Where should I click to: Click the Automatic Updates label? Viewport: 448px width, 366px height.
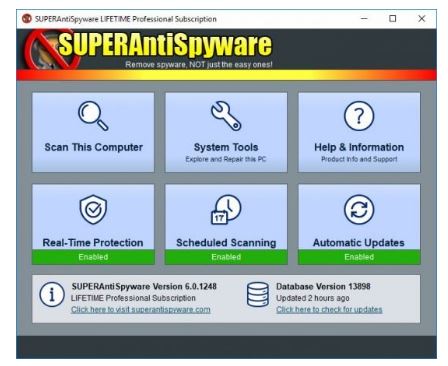pyautogui.click(x=359, y=243)
